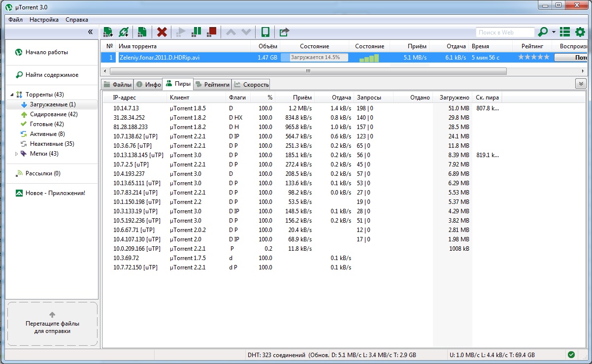The image size is (592, 364).
Task: Collapse the detail pane with double-chevron button
Action: pos(581,84)
